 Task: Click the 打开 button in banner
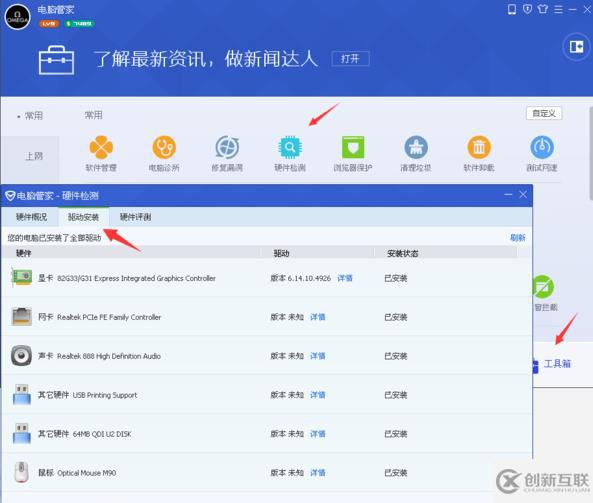coord(350,59)
